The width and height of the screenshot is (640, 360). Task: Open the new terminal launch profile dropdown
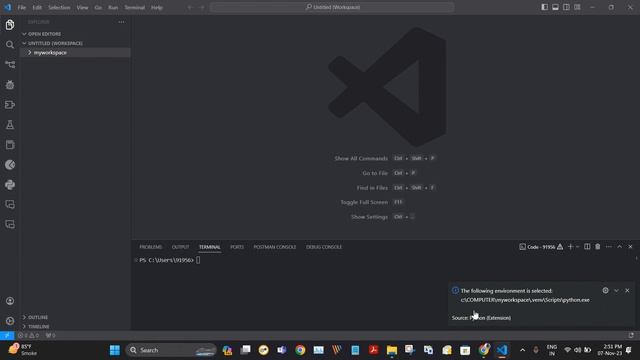(578, 247)
